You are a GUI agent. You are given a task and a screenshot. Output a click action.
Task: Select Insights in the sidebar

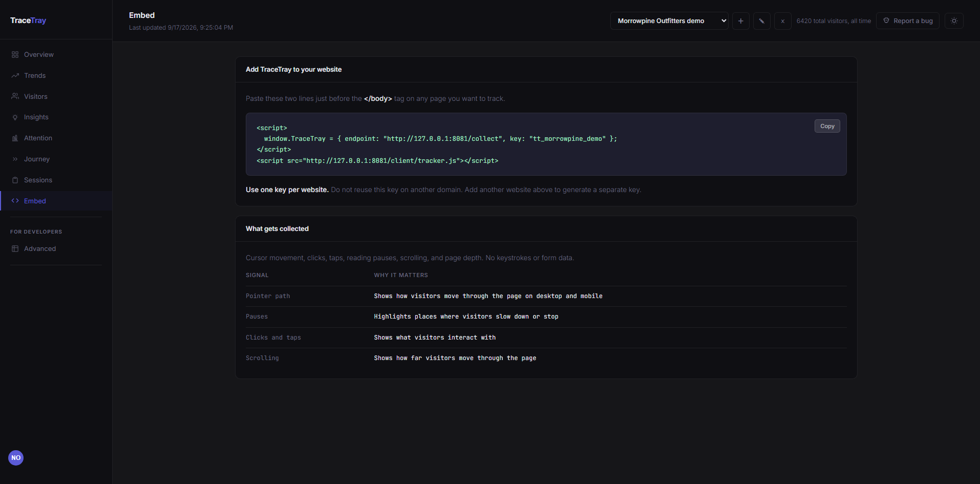click(56, 117)
